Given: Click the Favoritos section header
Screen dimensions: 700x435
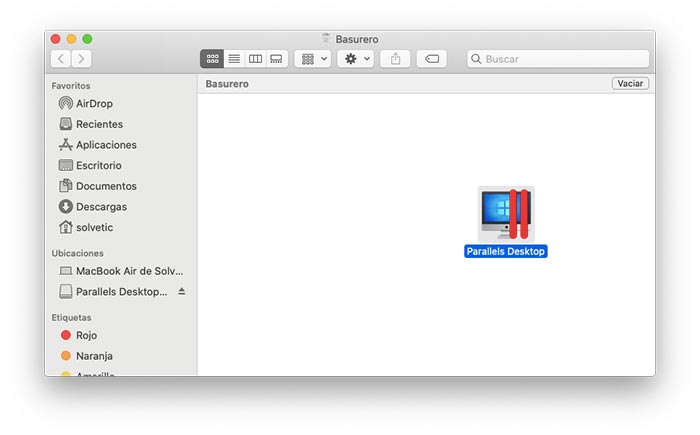Looking at the screenshot, I should pyautogui.click(x=71, y=86).
